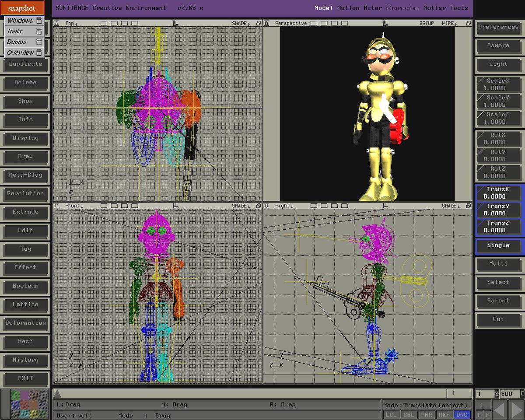525x420 pixels.
Task: Click the L-shaped axis icon in the Top viewport header
Action: coord(175,23)
